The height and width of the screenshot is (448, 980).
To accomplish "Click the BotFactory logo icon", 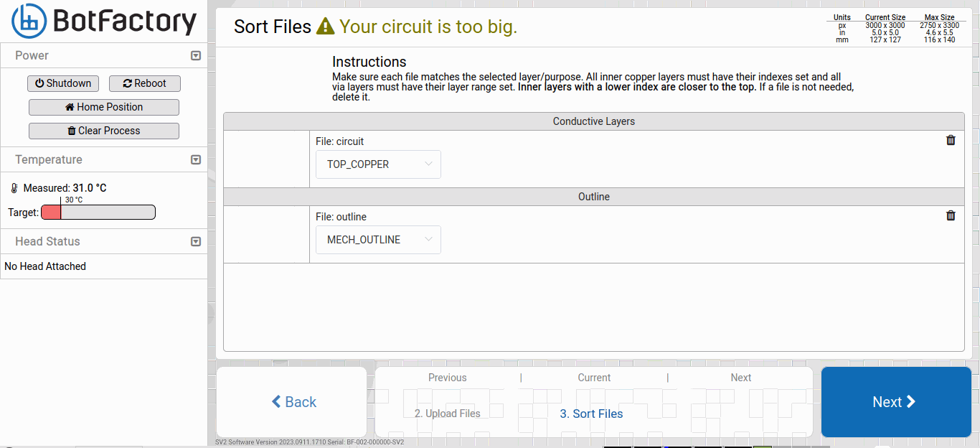I will coord(29,22).
